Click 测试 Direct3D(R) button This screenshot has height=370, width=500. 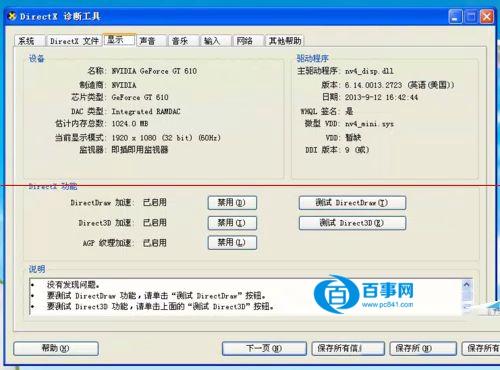click(352, 223)
